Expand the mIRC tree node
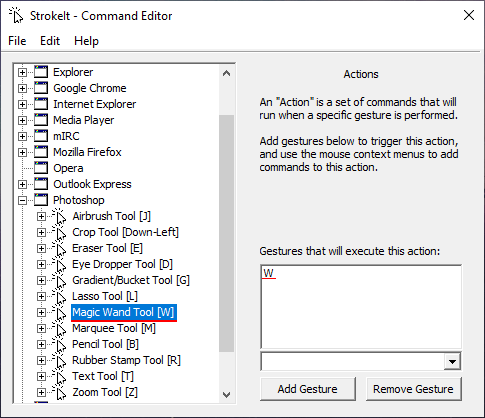This screenshot has height=418, width=485. (x=22, y=136)
